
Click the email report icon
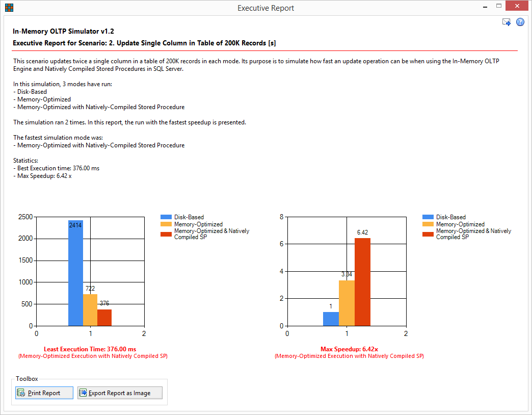pyautogui.click(x=506, y=22)
